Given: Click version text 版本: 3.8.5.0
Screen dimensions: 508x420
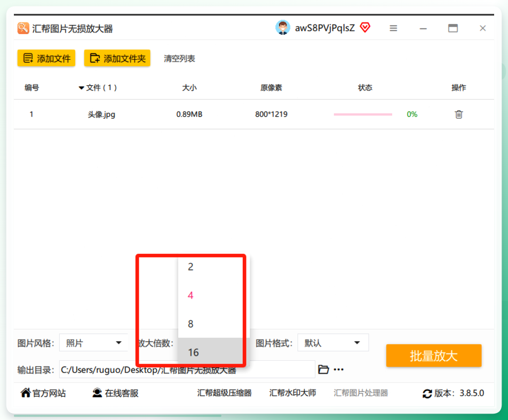Looking at the screenshot, I should [x=459, y=393].
